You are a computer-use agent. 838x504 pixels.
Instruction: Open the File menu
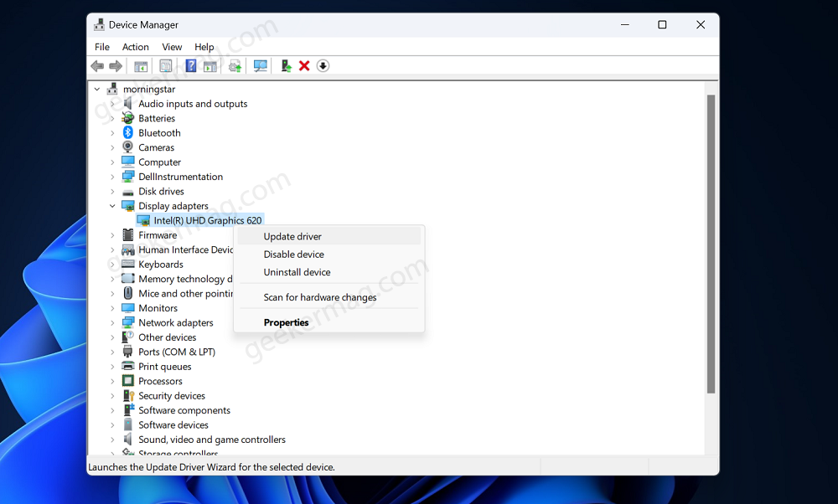102,47
